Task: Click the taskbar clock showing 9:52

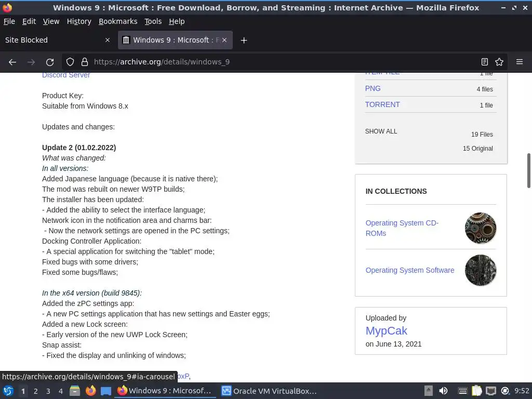Action: click(522, 391)
